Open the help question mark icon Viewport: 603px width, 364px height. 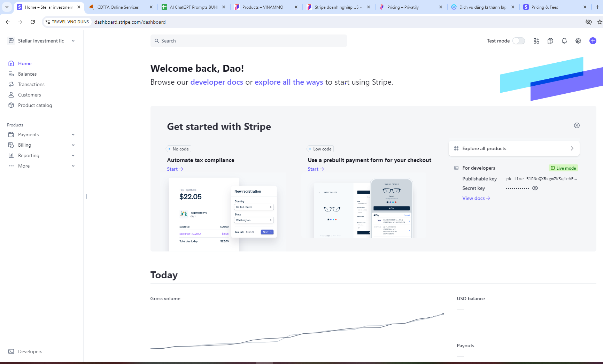pyautogui.click(x=550, y=41)
